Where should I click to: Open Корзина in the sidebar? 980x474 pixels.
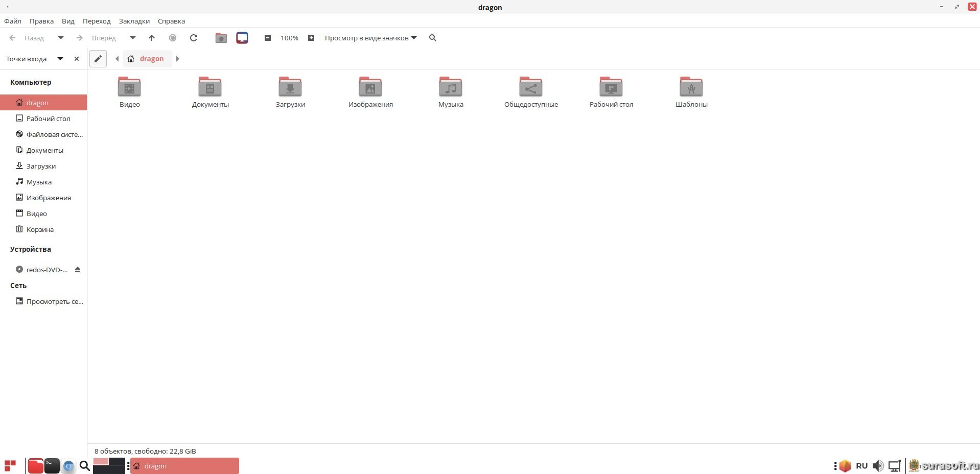43,229
